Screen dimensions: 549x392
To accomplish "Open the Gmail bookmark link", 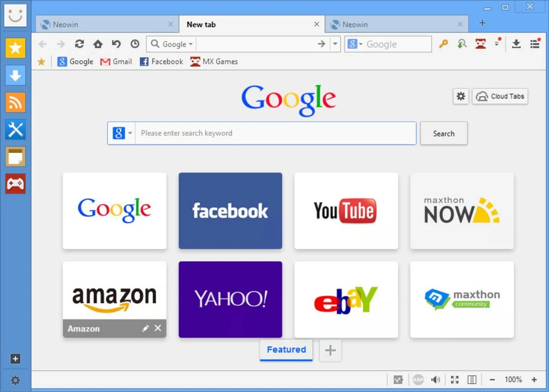I will click(x=116, y=62).
